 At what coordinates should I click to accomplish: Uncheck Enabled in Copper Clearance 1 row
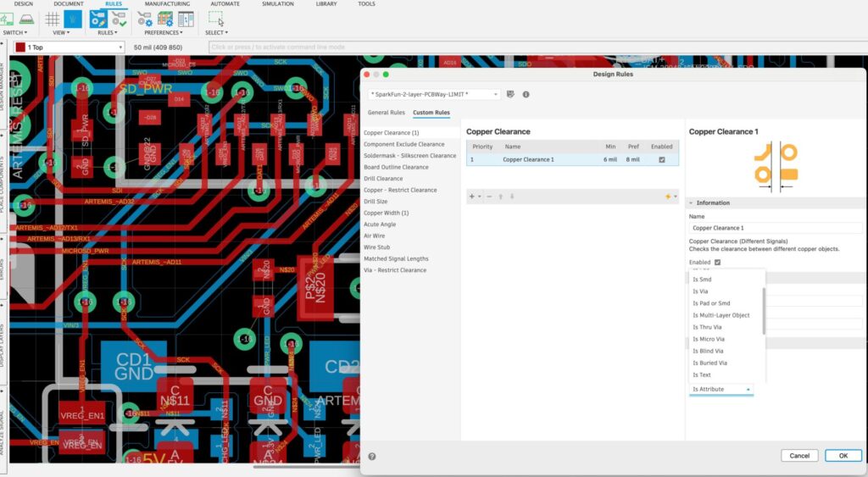(661, 159)
